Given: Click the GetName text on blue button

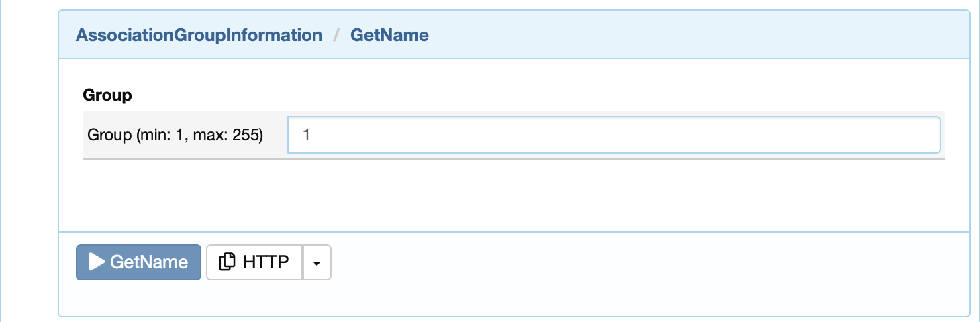Looking at the screenshot, I should tap(149, 262).
